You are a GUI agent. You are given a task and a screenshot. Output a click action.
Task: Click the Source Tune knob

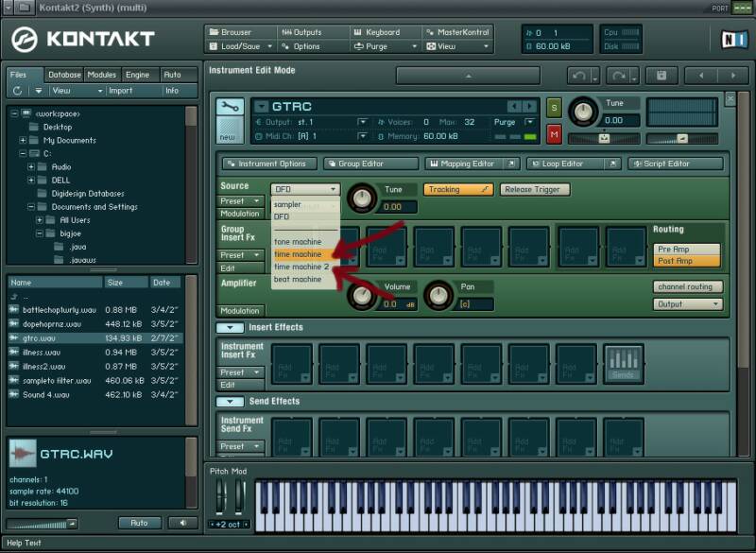coord(362,199)
